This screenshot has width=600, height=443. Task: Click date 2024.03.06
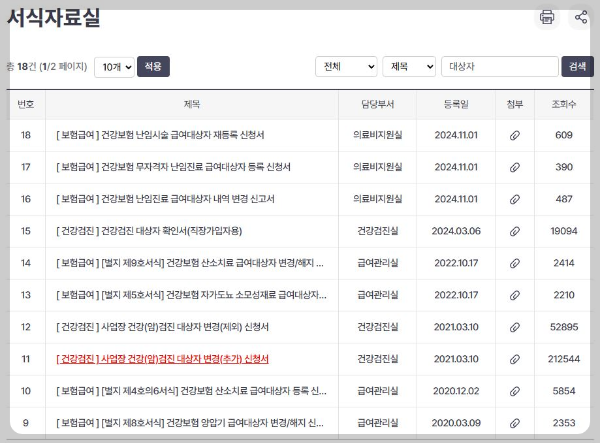456,231
